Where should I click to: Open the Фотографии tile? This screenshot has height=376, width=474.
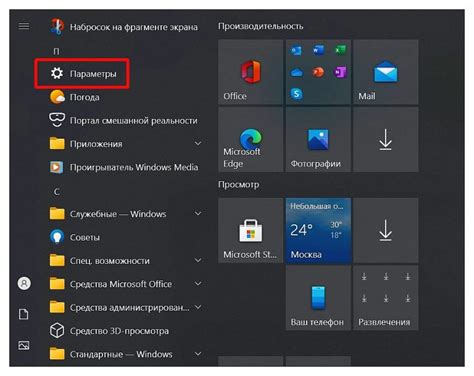click(318, 139)
